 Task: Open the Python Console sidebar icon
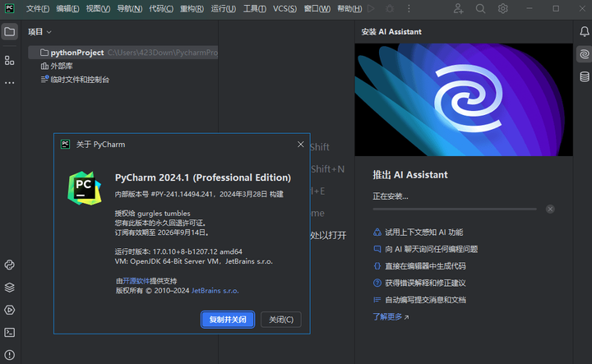[x=9, y=265]
